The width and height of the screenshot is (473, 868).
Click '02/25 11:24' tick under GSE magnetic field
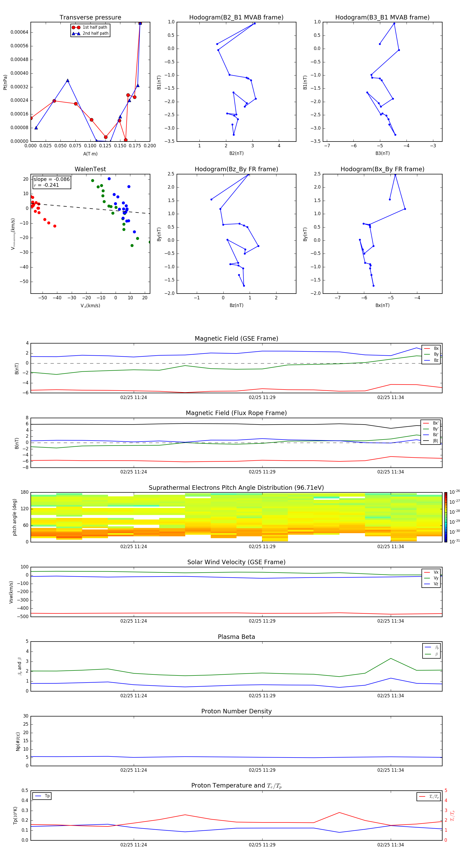pyautogui.click(x=134, y=398)
